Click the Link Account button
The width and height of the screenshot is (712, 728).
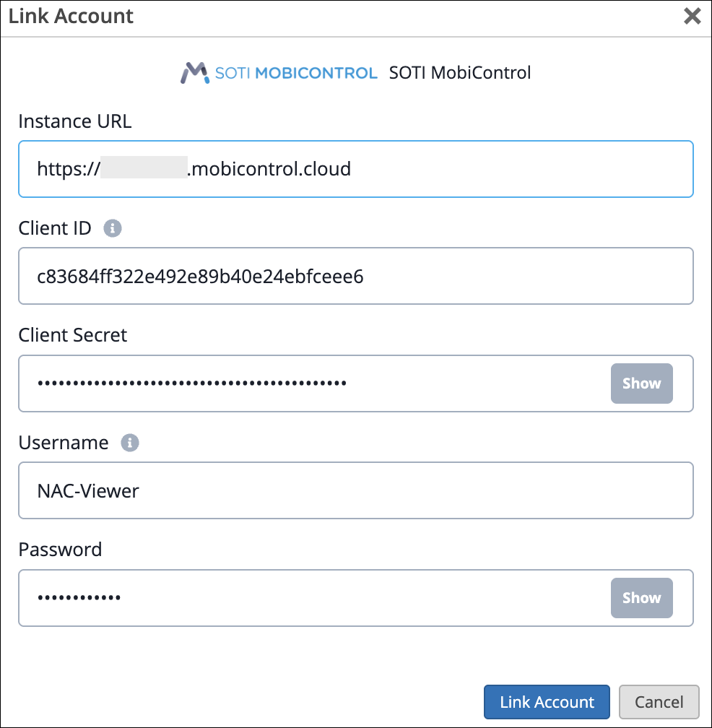click(547, 702)
